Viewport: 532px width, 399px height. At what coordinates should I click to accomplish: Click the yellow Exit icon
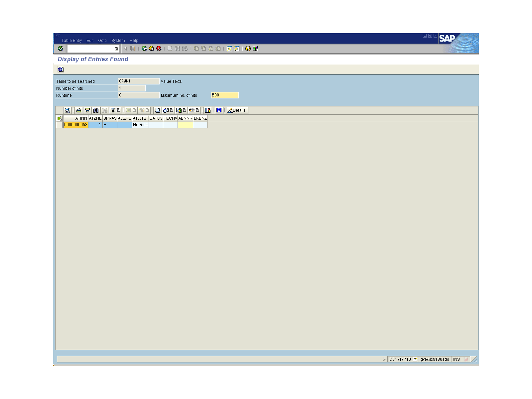pyautogui.click(x=152, y=49)
